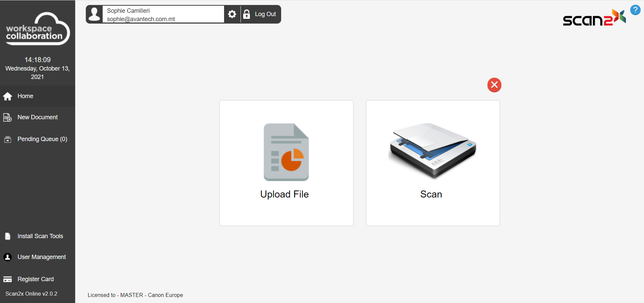Click the padlock icon beside Log Out
644x303 pixels.
pos(247,14)
